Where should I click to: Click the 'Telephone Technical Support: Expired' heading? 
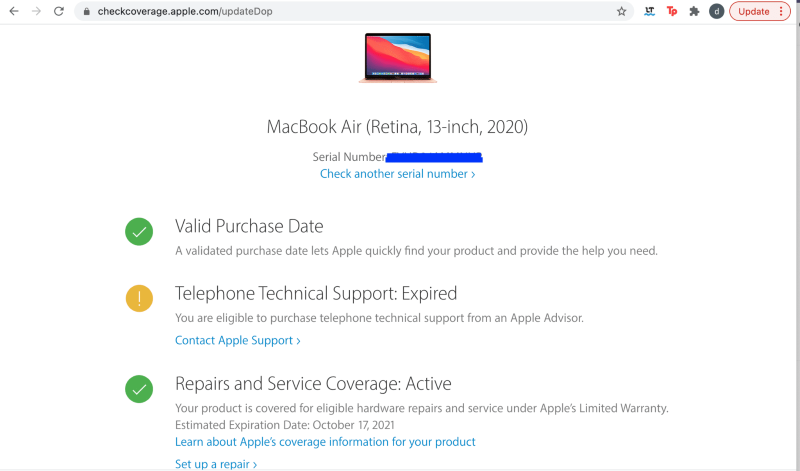pos(316,294)
